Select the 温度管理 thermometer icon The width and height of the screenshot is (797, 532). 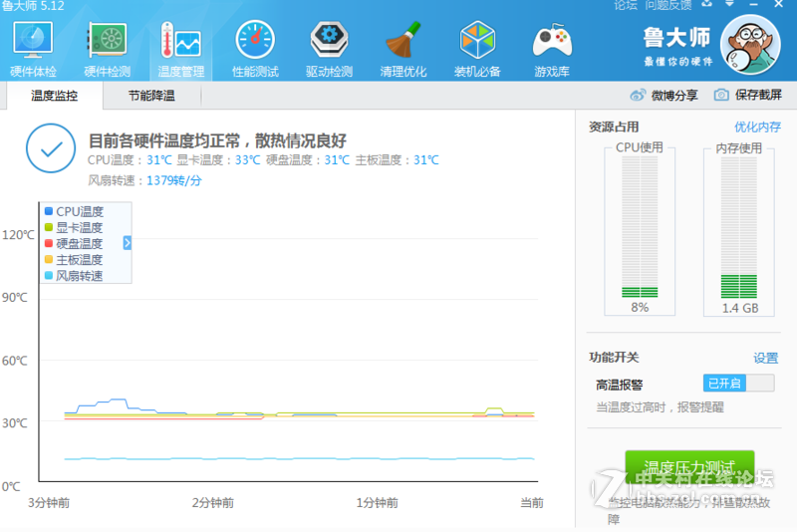pos(181,40)
